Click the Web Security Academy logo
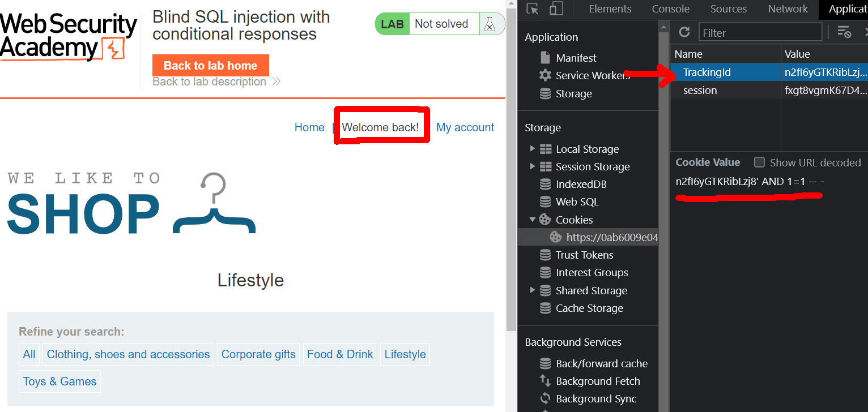Image resolution: width=868 pixels, height=412 pixels. coord(68,37)
